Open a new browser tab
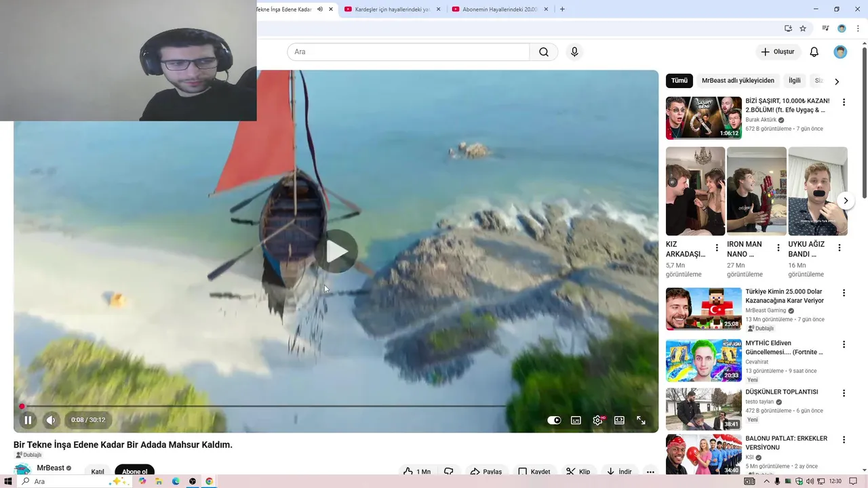Image resolution: width=868 pixels, height=488 pixels. (x=562, y=9)
